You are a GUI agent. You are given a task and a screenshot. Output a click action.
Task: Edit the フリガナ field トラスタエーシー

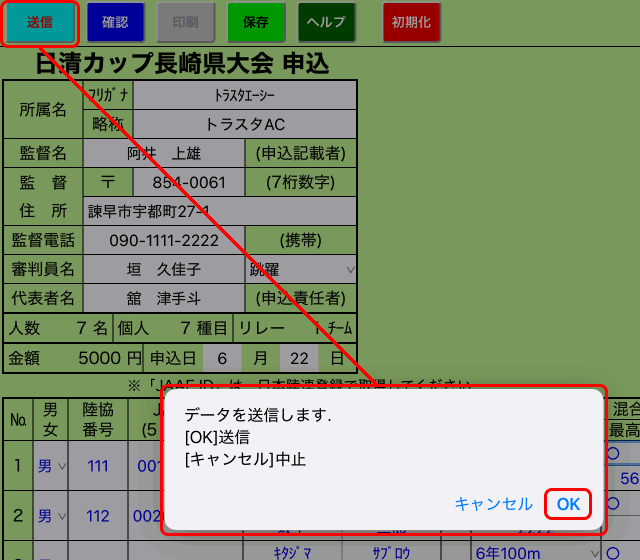[x=245, y=95]
